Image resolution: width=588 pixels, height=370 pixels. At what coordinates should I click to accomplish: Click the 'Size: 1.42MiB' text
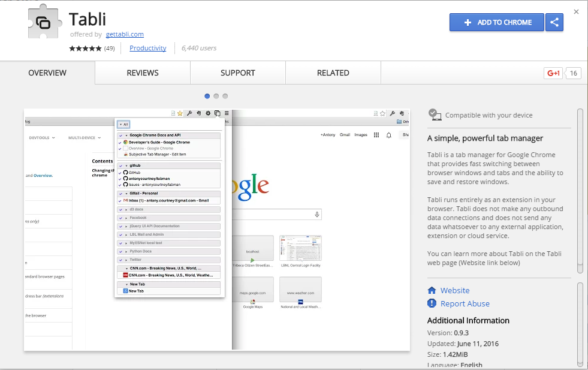click(x=447, y=354)
